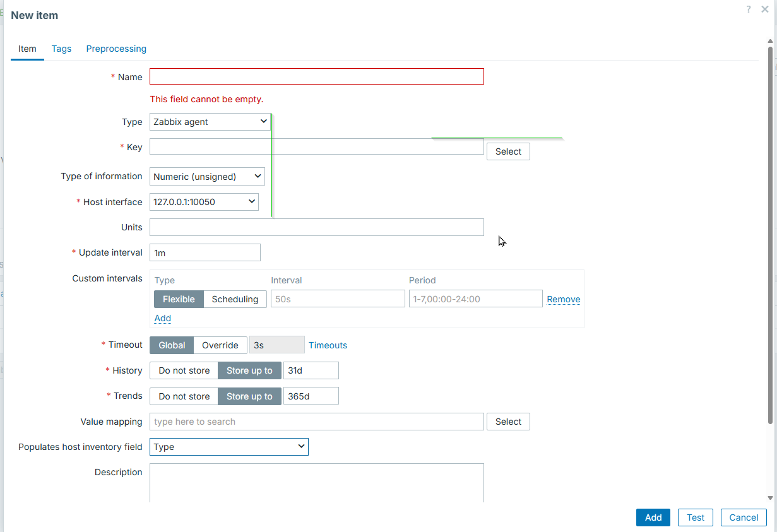Choose Override timeout option
777x532 pixels.
(220, 345)
